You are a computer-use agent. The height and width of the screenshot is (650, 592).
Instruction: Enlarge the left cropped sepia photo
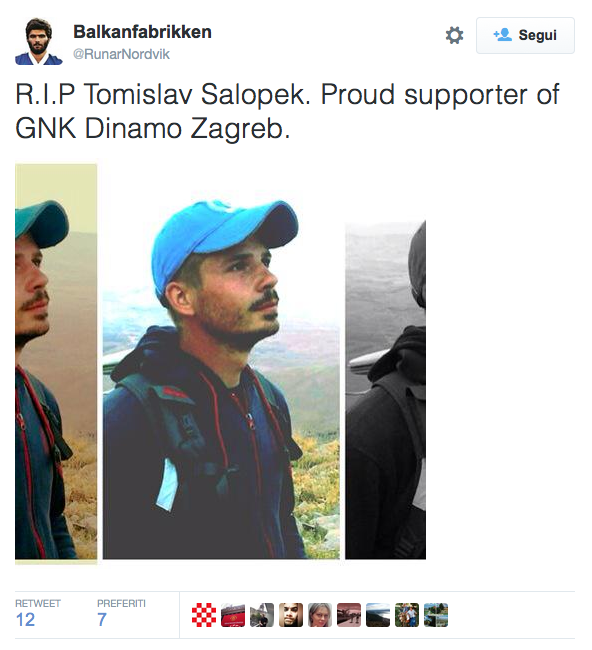(x=56, y=364)
